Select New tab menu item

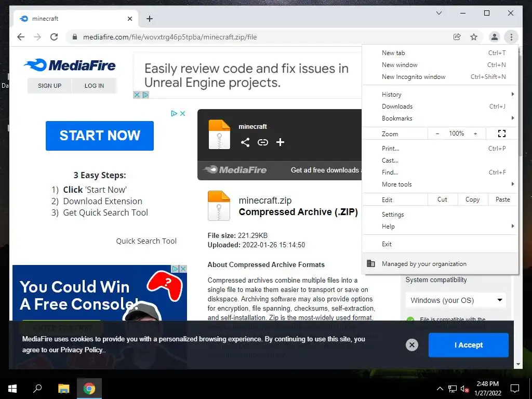(440, 53)
